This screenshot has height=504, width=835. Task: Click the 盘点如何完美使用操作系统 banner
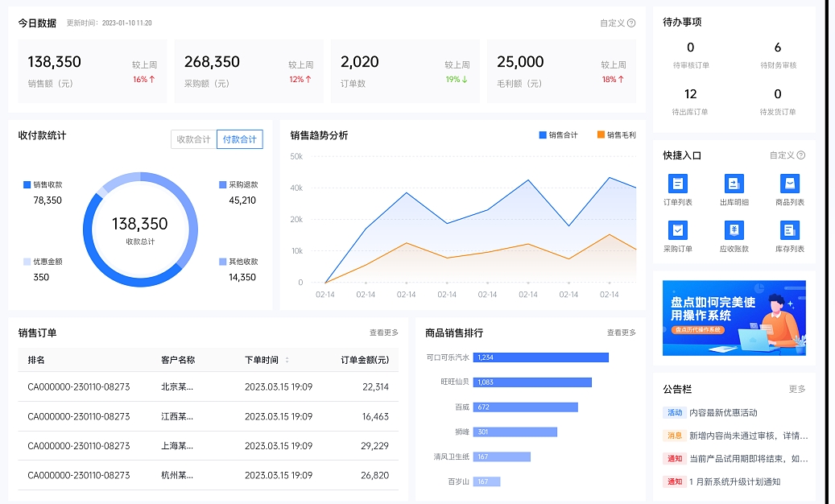click(733, 318)
